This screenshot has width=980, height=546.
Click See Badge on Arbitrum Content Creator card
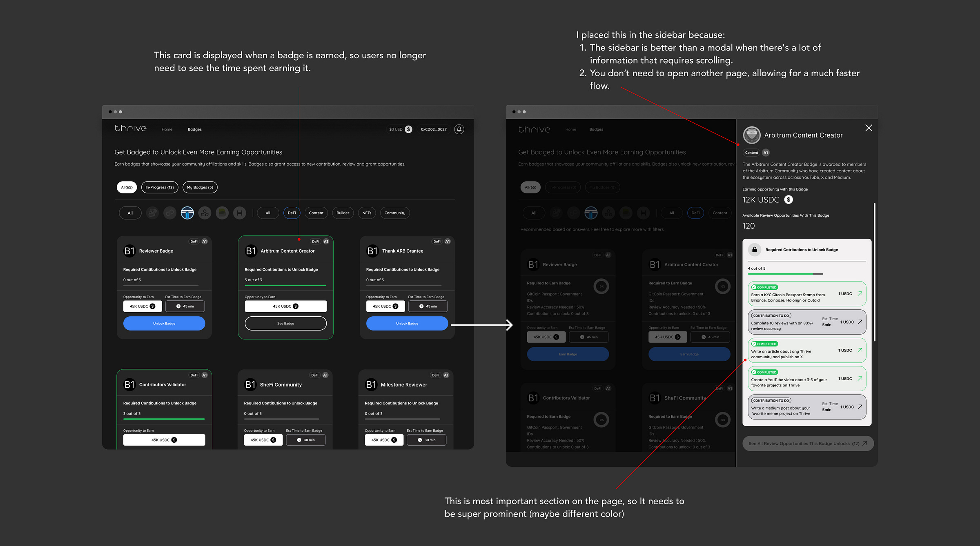click(x=285, y=324)
